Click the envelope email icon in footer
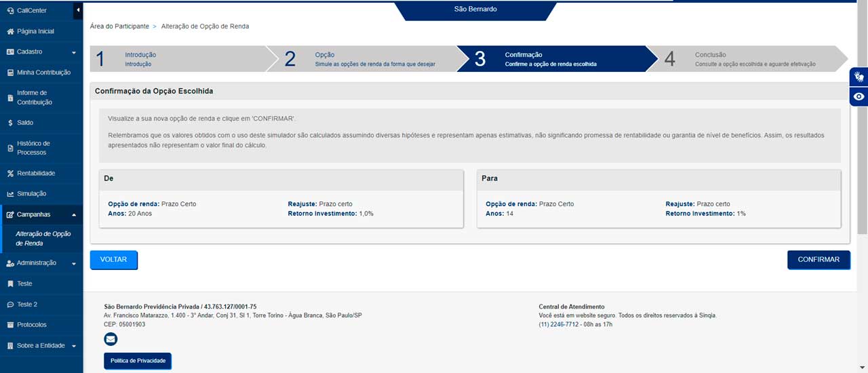868x373 pixels. 111,339
